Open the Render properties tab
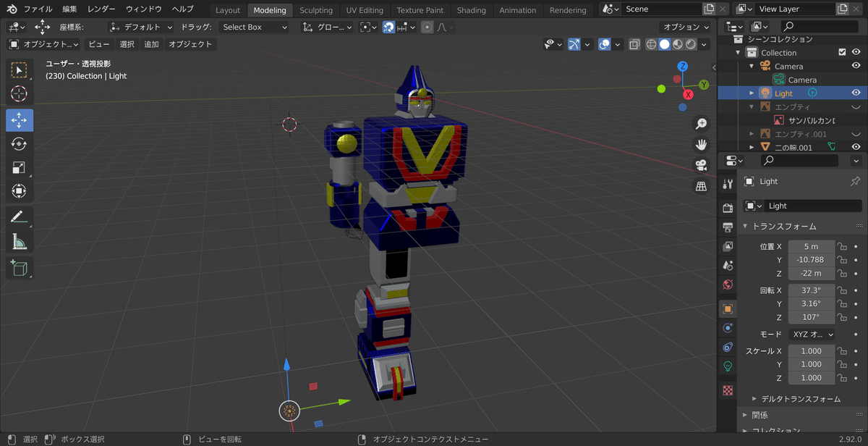The height and width of the screenshot is (446, 868). point(728,209)
